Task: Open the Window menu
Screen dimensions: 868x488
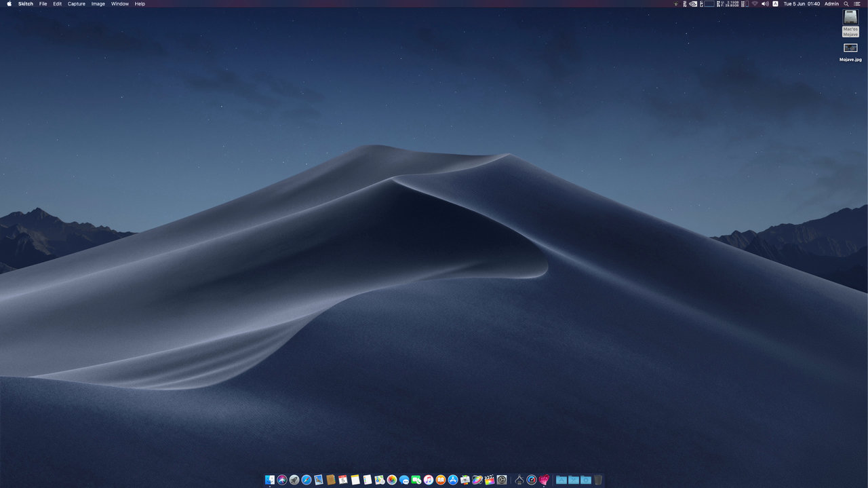Action: (120, 4)
